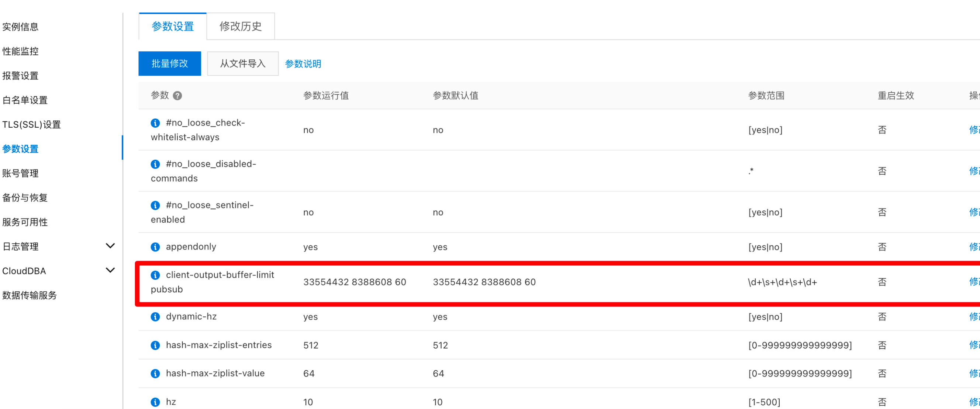The width and height of the screenshot is (980, 409).
Task: Click the #no_loose_disabled-commands parameter name
Action: click(x=204, y=171)
